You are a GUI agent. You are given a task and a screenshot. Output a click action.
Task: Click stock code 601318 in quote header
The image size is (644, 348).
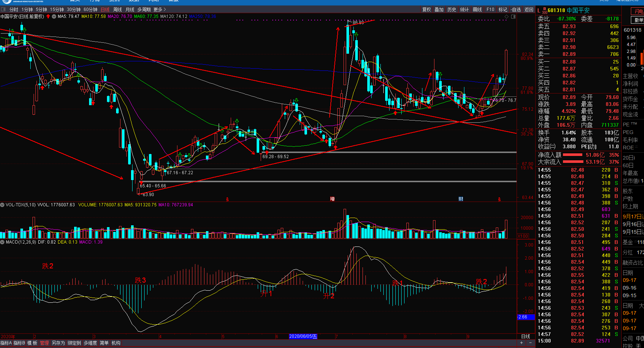click(556, 11)
